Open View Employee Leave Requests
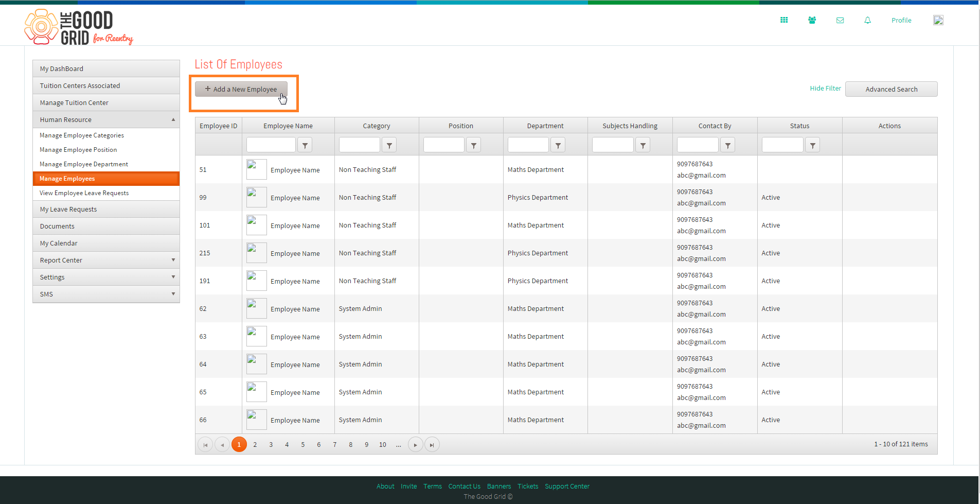980x504 pixels. click(106, 193)
